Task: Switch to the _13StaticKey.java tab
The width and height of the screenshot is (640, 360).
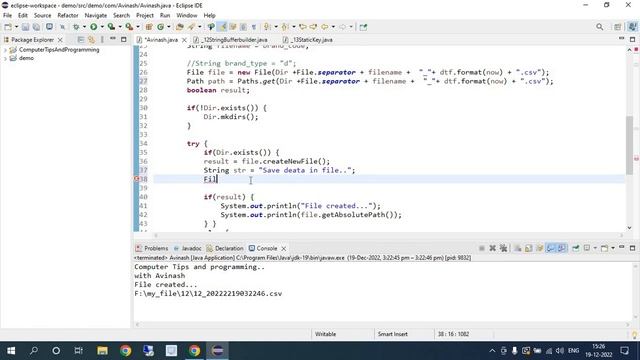Action: (x=308, y=40)
